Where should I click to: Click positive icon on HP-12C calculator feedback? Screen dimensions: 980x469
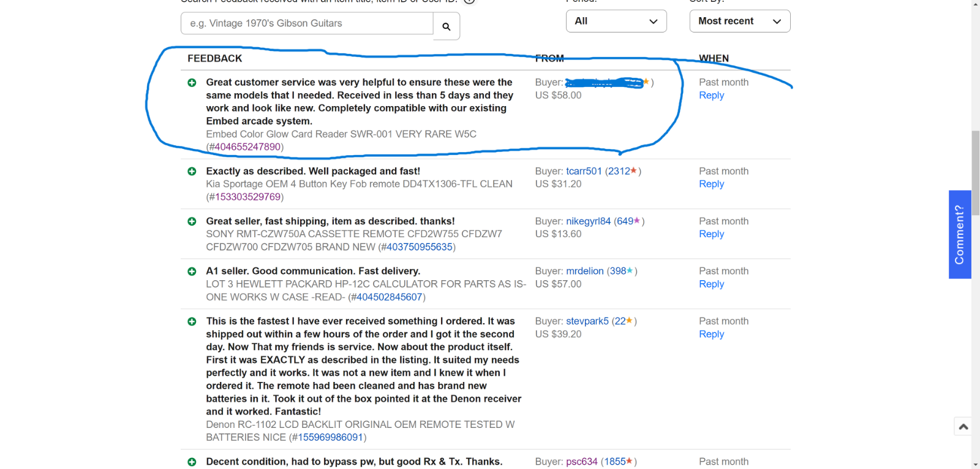(x=192, y=272)
